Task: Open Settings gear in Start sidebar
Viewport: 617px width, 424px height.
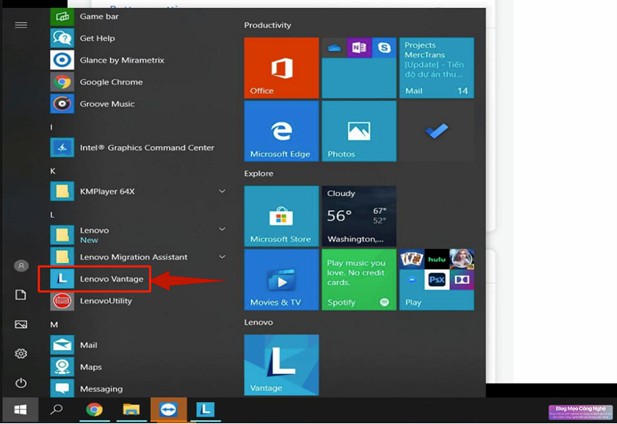Action: click(x=21, y=353)
